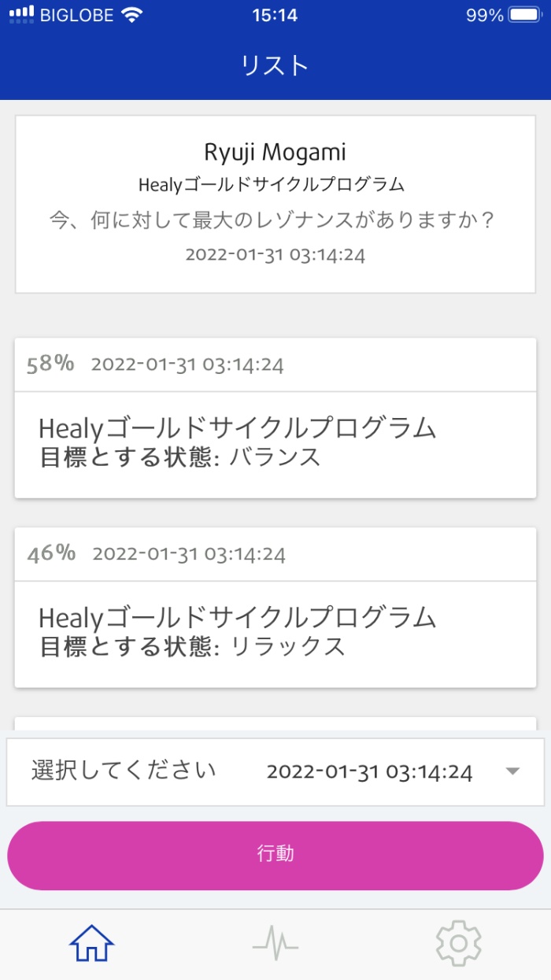The image size is (551, 980).
Task: Tap the 46% resonance percentage value
Action: point(53,553)
